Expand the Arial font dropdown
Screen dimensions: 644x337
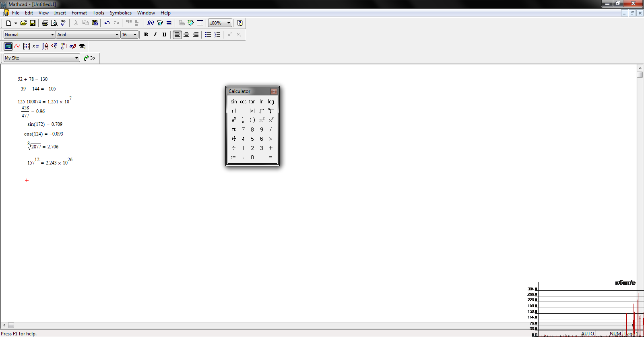coord(117,35)
